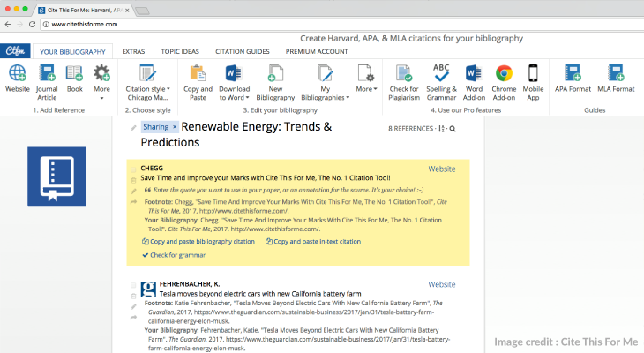
Task: Click Copy and paste bibliography citation
Action: 198,242
